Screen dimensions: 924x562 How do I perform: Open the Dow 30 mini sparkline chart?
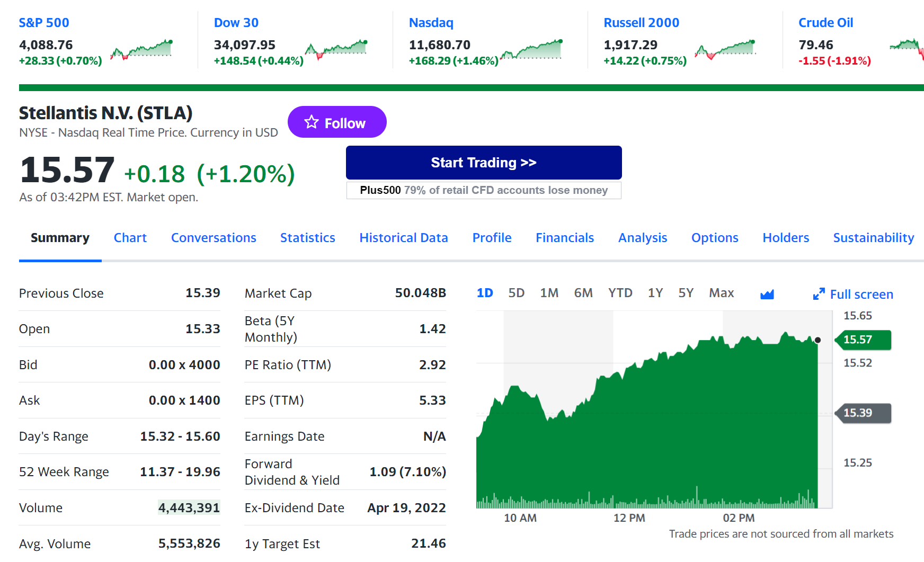[x=336, y=49]
